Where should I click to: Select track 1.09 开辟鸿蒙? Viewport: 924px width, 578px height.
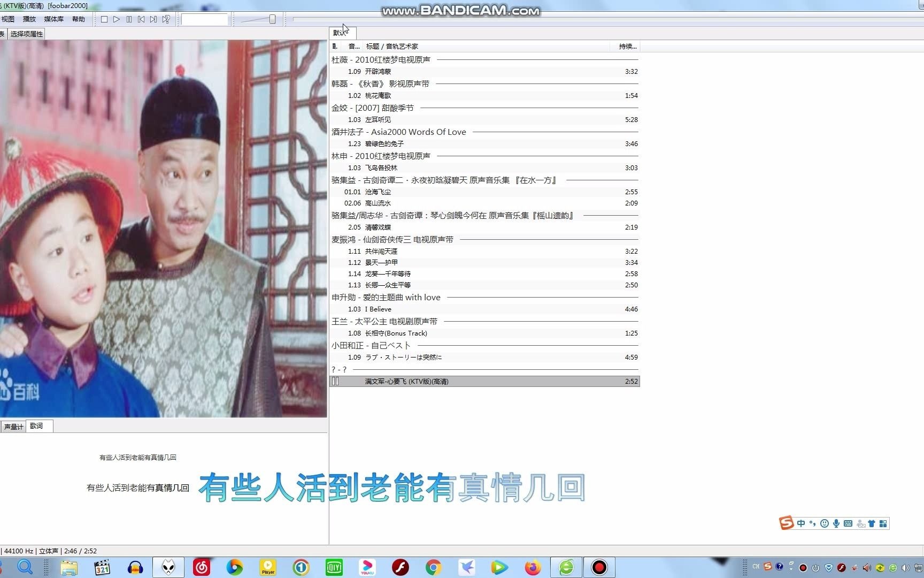[x=484, y=71]
